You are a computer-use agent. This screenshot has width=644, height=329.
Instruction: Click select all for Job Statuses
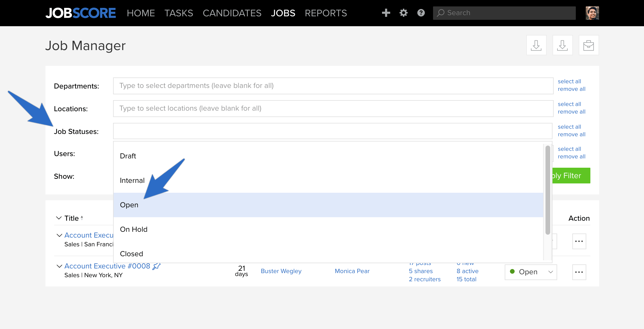[569, 127]
